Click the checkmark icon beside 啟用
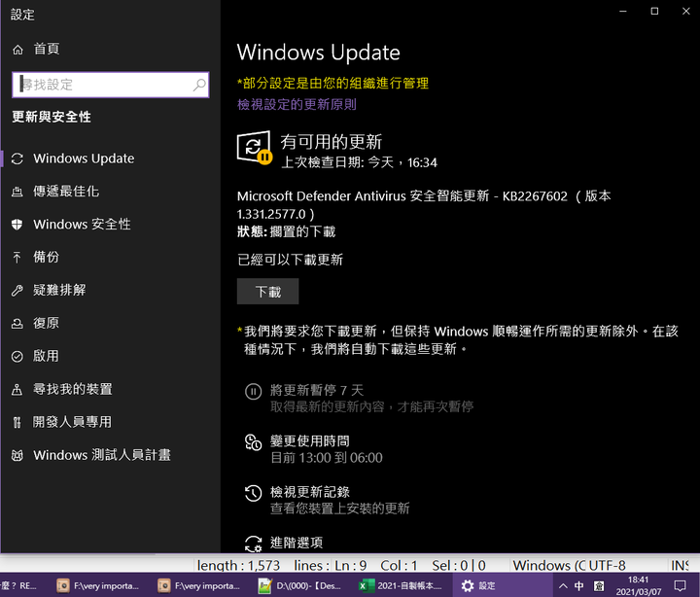Screen dimensions: 700x597 click(x=17, y=356)
